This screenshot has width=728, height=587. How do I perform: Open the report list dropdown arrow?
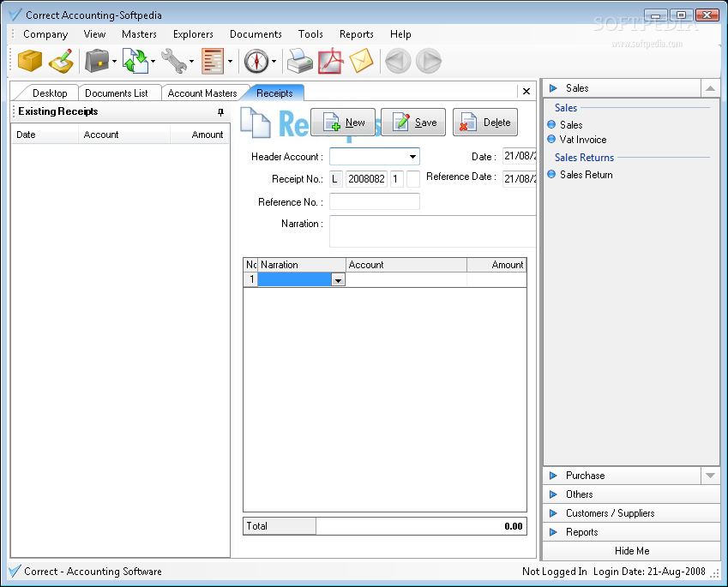coord(230,61)
